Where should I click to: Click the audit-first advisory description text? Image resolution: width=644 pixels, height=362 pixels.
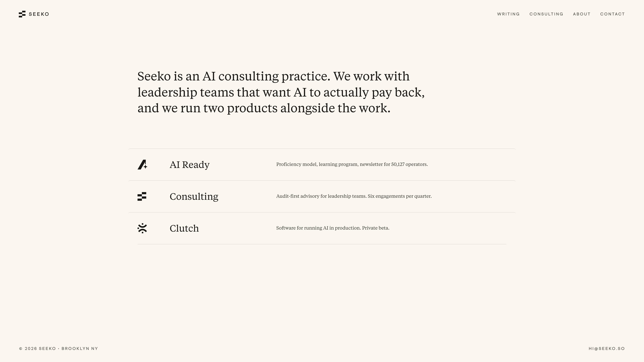pos(354,196)
